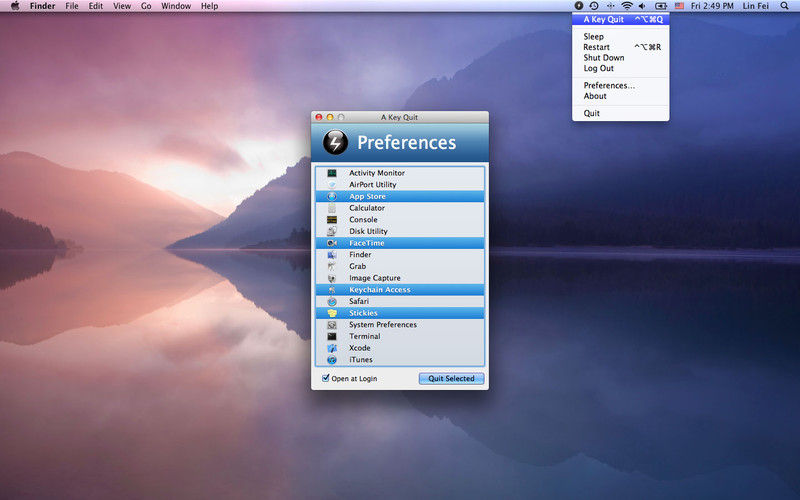Screen dimensions: 800x500
Task: Click the Quit Selected button
Action: (452, 379)
